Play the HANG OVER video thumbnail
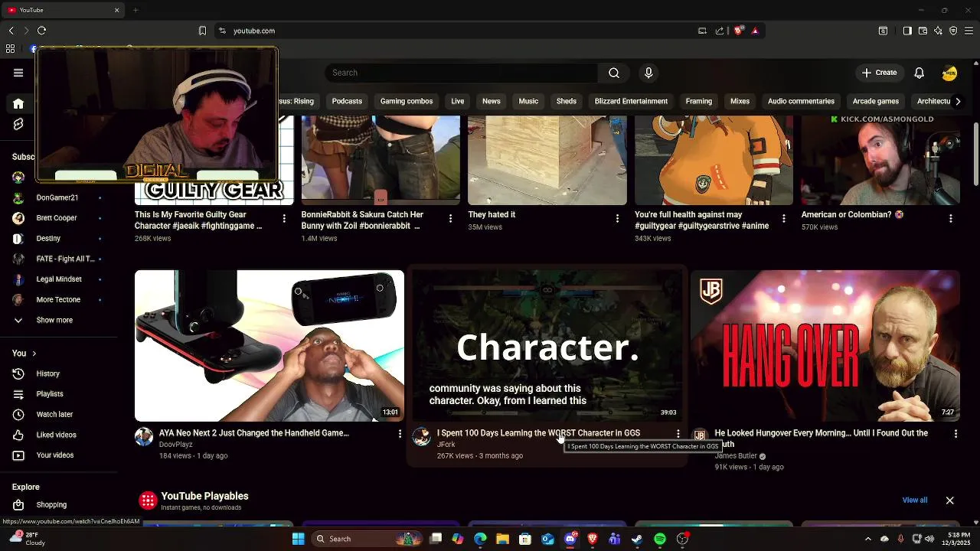This screenshot has height=551, width=980. click(825, 346)
